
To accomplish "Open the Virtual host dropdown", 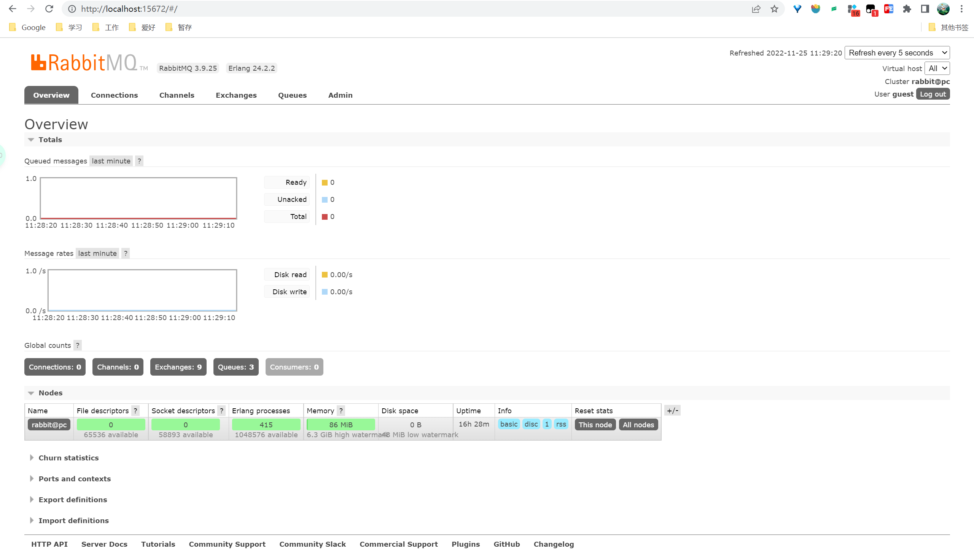I will pyautogui.click(x=937, y=68).
